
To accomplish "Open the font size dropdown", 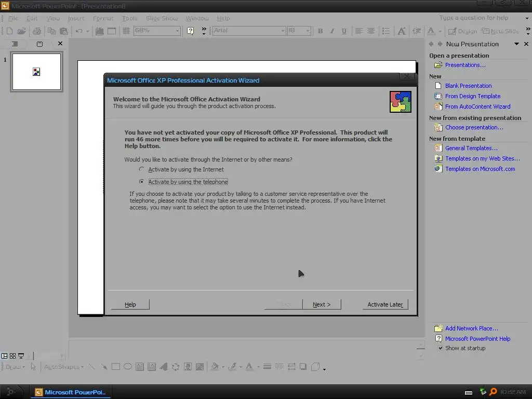I will click(308, 31).
